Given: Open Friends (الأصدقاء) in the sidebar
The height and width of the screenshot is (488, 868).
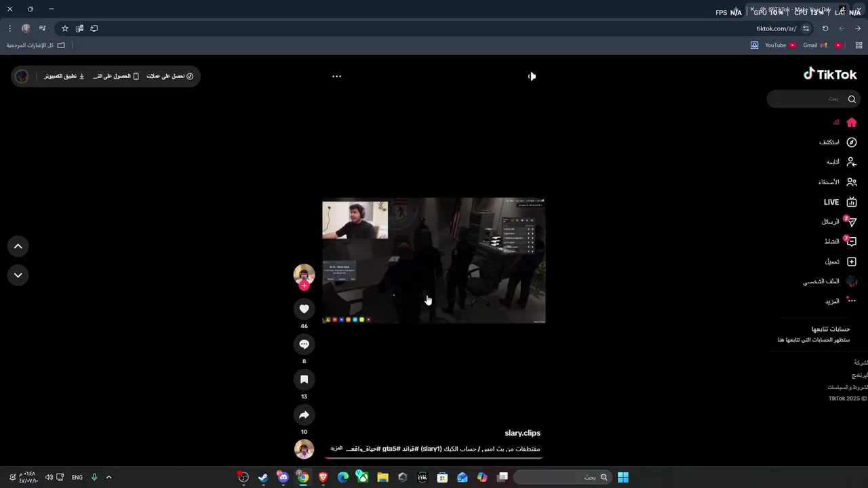Looking at the screenshot, I should (x=837, y=182).
